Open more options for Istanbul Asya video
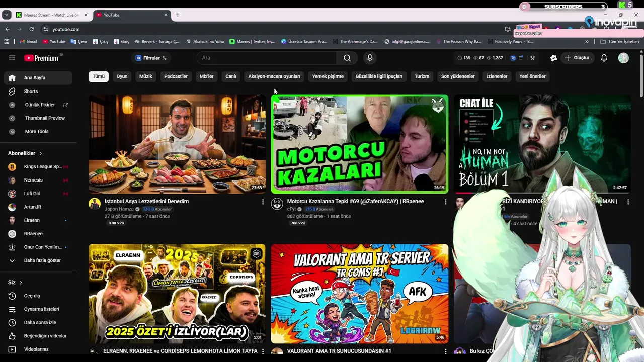 click(x=263, y=202)
